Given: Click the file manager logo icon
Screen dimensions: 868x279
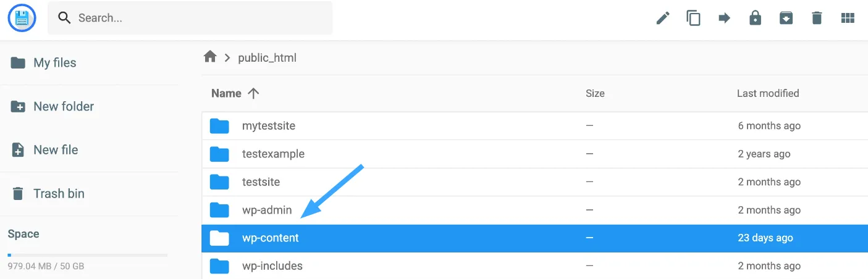Looking at the screenshot, I should coord(22,18).
